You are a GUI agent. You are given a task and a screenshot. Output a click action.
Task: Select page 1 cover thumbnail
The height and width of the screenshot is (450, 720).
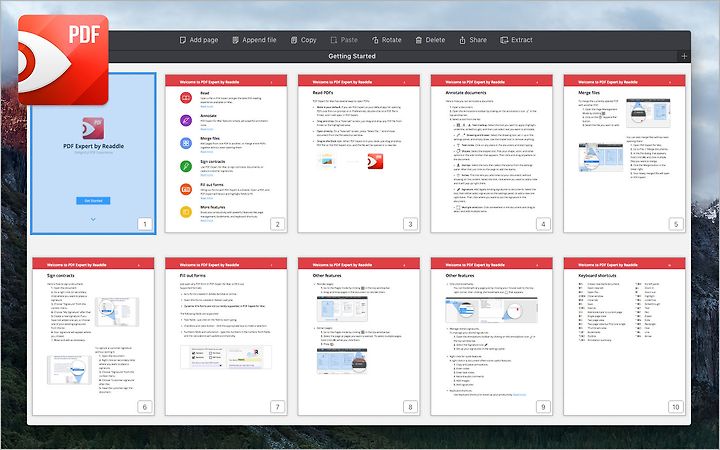coord(93,153)
